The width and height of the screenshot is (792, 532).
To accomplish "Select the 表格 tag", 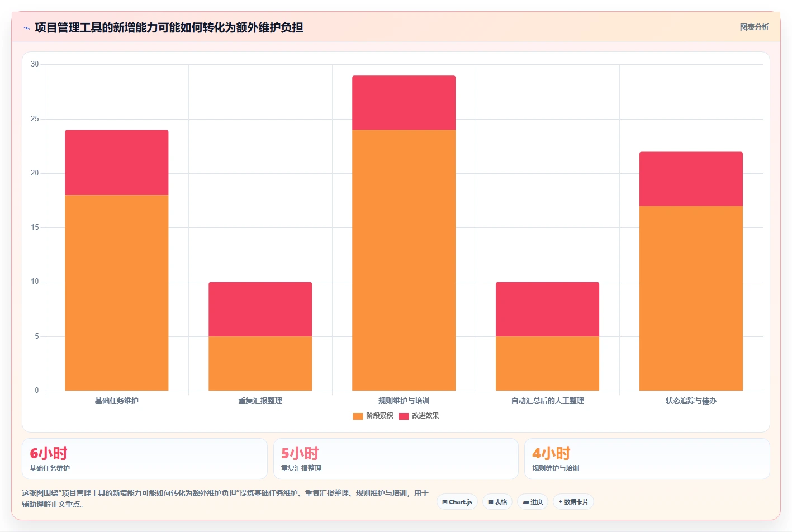I will tap(497, 502).
